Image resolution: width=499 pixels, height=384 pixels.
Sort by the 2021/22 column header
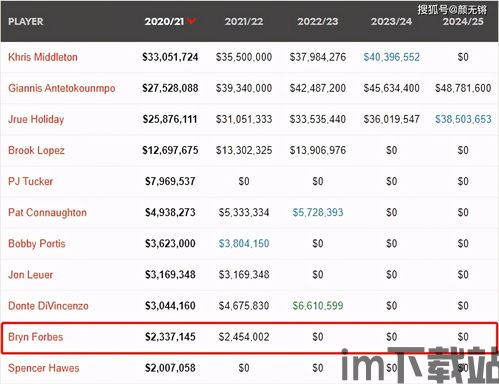point(244,21)
